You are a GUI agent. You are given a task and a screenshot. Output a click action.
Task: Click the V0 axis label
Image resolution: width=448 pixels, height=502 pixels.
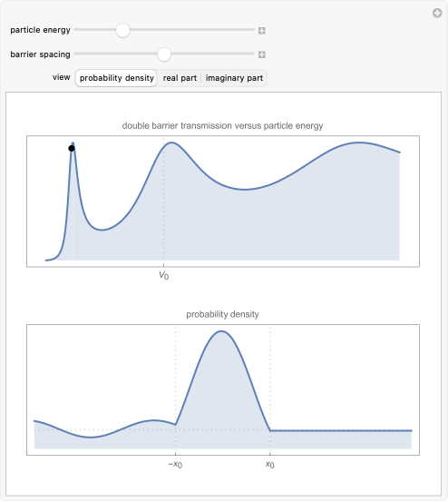(x=164, y=275)
